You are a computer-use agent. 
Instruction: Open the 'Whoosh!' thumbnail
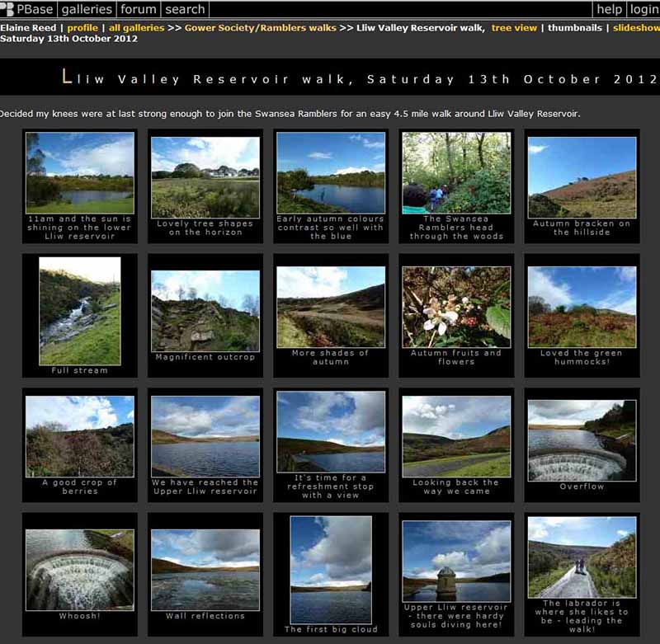pyautogui.click(x=80, y=570)
